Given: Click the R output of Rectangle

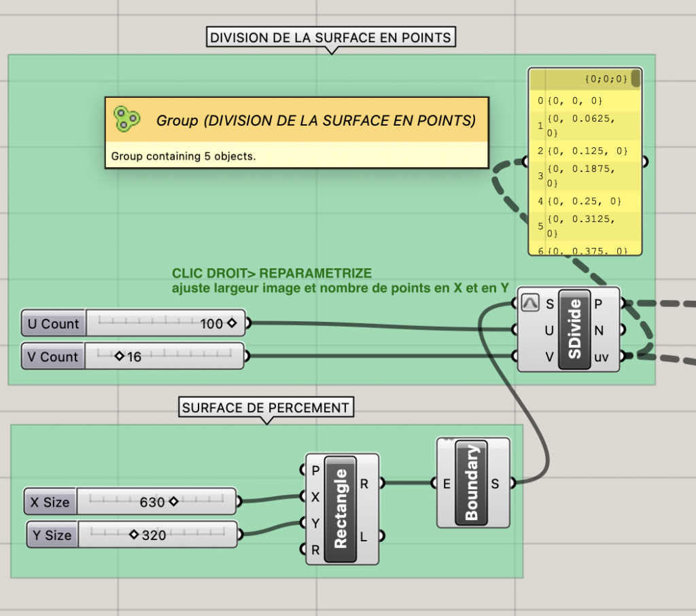Looking at the screenshot, I should (364, 483).
